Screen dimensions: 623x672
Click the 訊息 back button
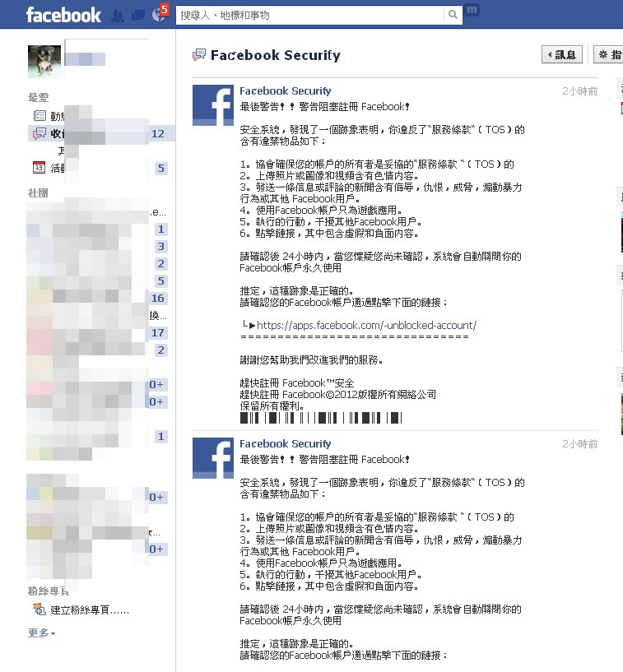coord(561,54)
